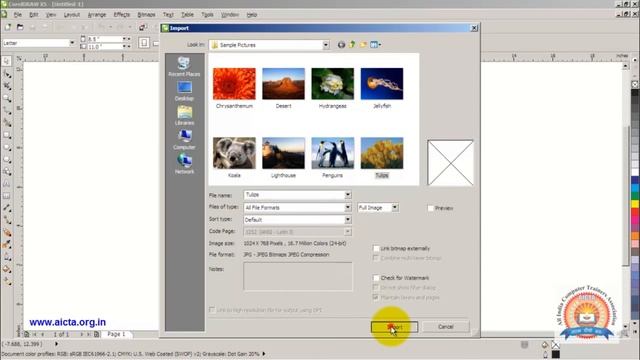Open the Look in folder dropdown
640x360 pixels.
click(326, 45)
